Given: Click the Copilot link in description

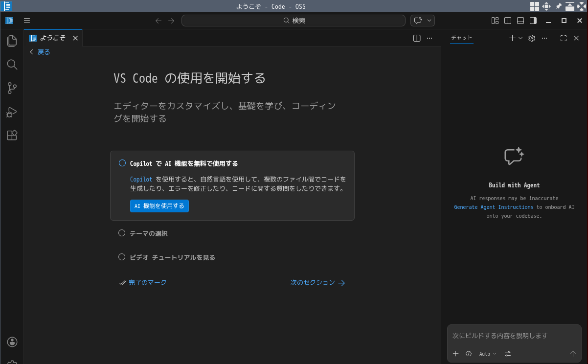Looking at the screenshot, I should (141, 179).
